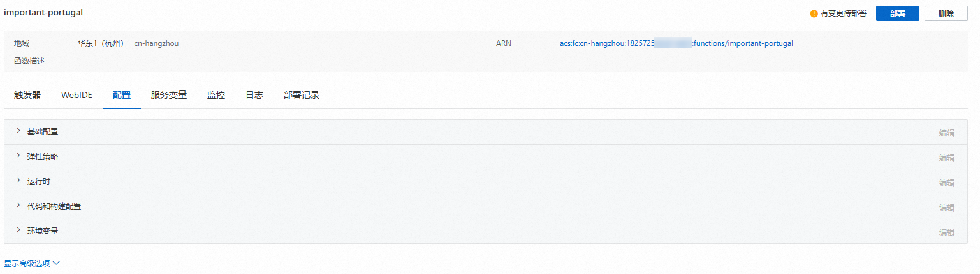View the 日志 tab
The height and width of the screenshot is (274, 980).
(x=254, y=96)
